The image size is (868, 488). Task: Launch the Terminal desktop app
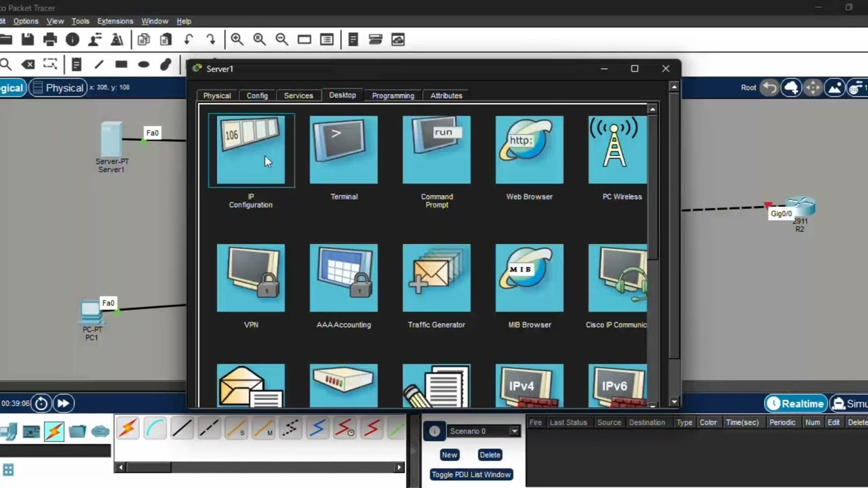pyautogui.click(x=344, y=150)
